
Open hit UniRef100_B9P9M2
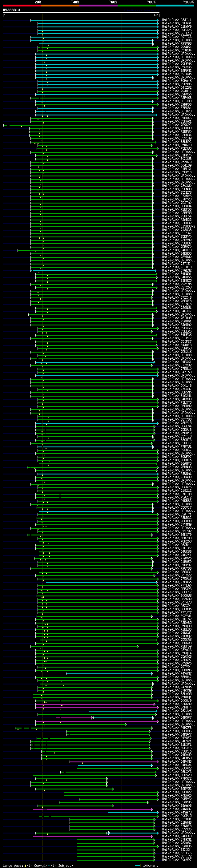click(176, 71)
